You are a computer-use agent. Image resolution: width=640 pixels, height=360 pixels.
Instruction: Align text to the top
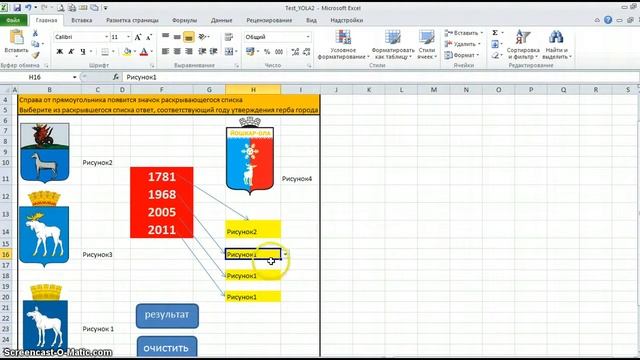point(165,37)
